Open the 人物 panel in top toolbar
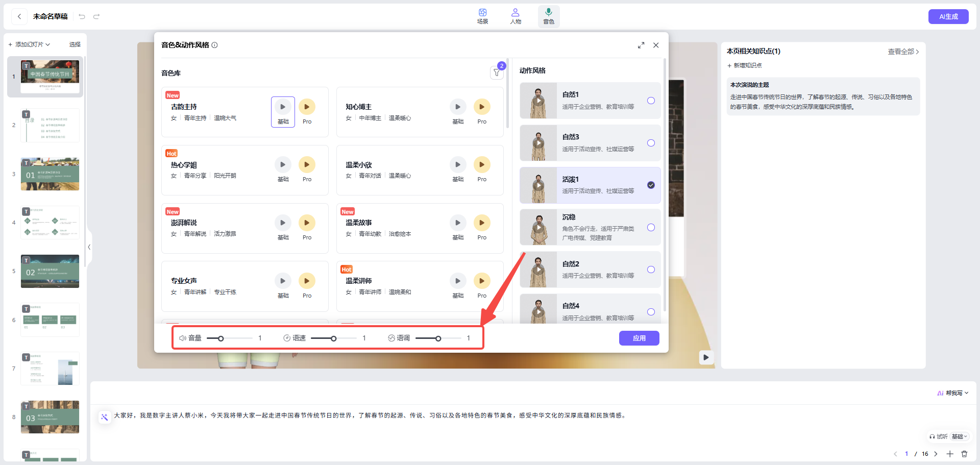 tap(516, 16)
